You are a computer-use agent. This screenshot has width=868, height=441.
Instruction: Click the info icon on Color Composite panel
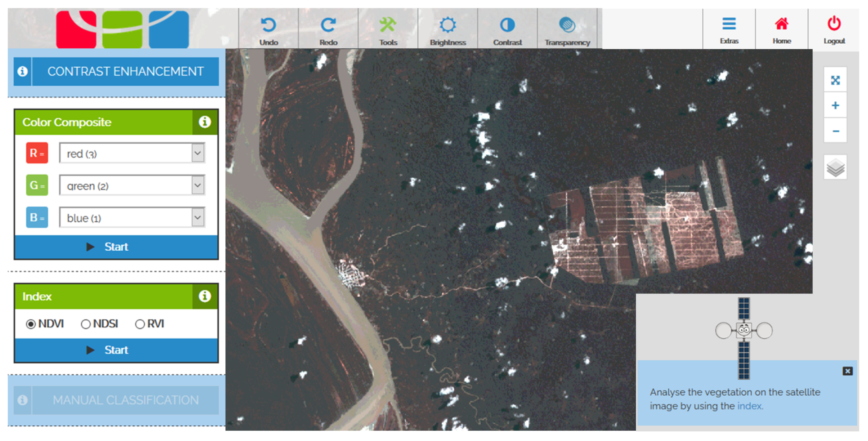[205, 122]
